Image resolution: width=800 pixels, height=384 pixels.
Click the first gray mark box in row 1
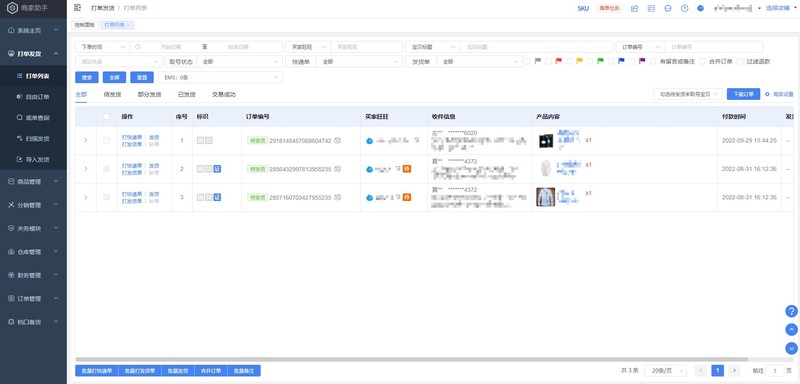pyautogui.click(x=201, y=140)
